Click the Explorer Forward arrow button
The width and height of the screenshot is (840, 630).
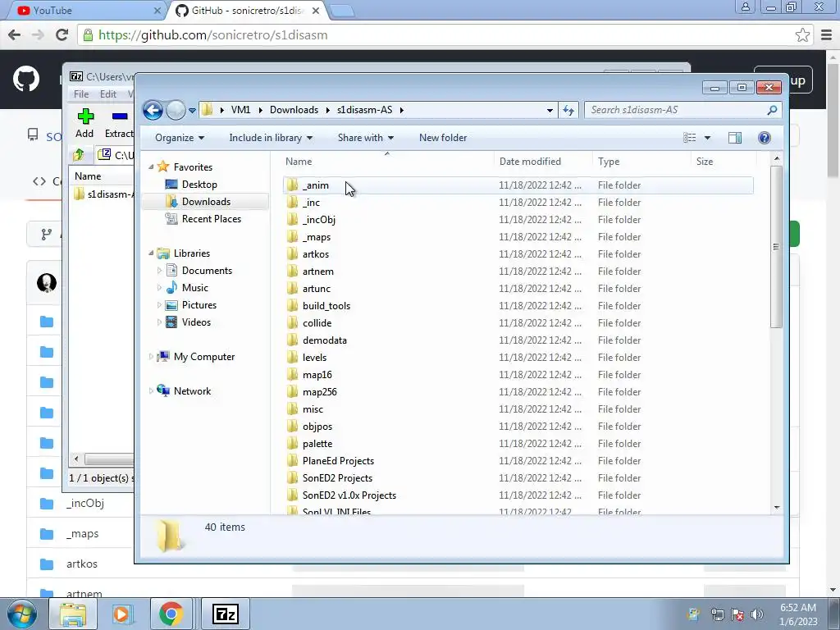click(176, 111)
